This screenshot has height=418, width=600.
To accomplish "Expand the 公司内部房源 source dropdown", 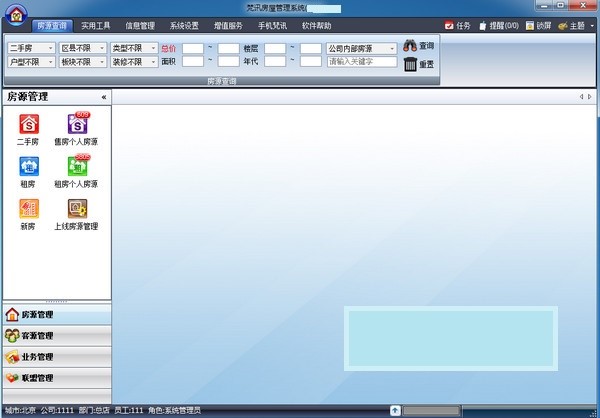I will click(361, 47).
